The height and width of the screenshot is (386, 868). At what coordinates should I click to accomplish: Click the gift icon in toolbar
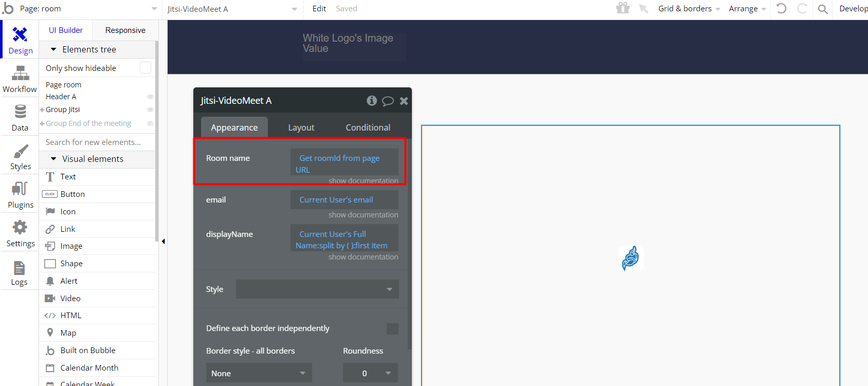623,8
